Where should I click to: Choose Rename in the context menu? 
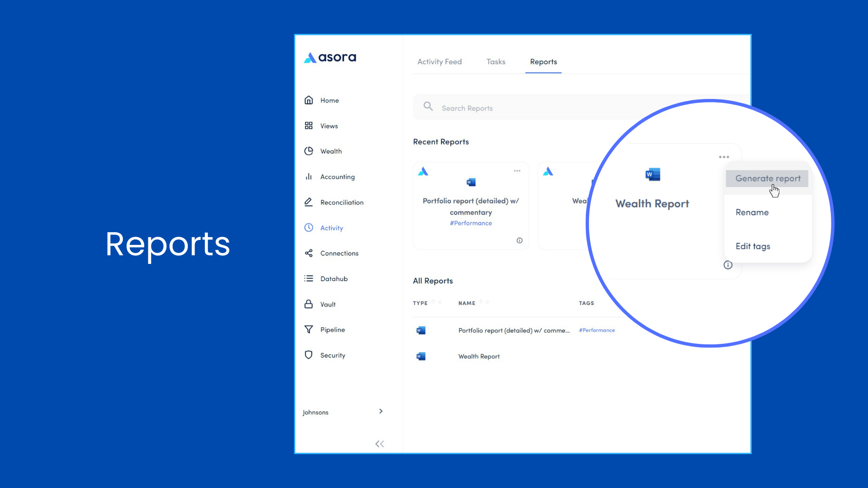752,212
